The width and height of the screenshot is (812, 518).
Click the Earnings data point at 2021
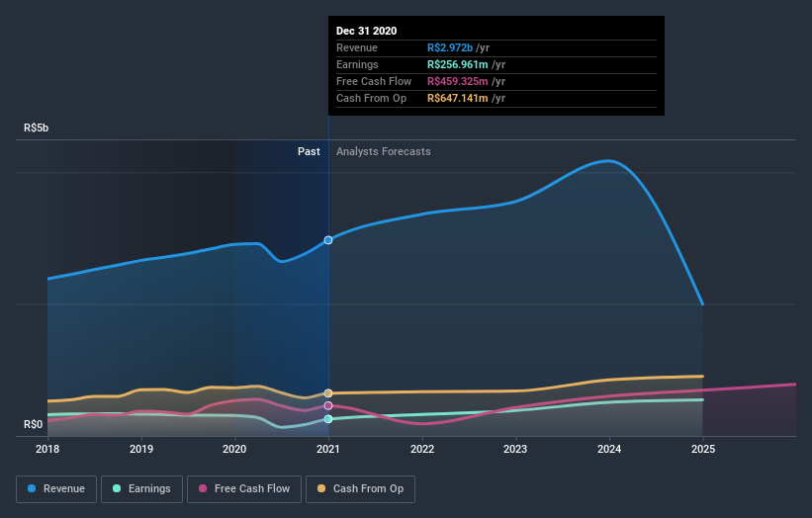tap(328, 419)
